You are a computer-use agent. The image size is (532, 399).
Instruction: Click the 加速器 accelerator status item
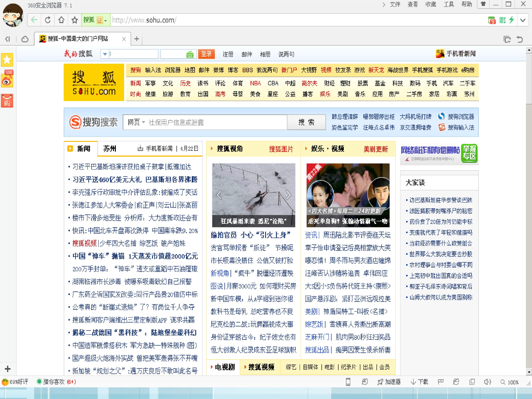click(x=389, y=382)
